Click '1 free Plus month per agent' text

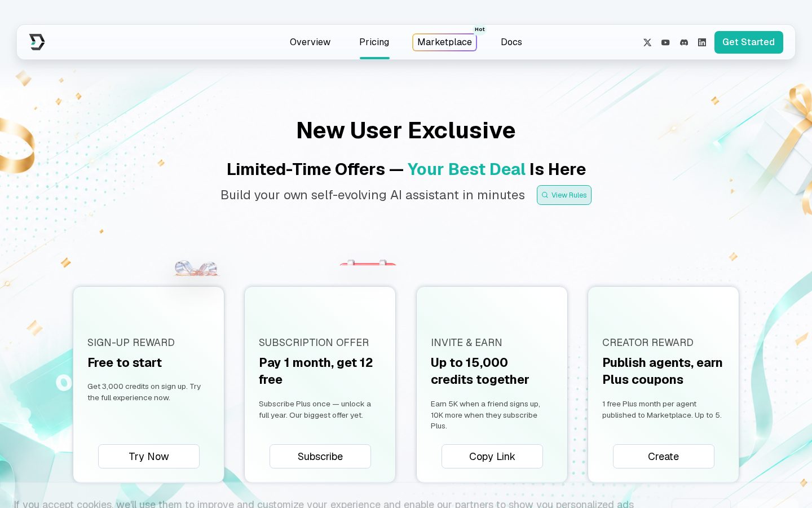[x=662, y=409]
